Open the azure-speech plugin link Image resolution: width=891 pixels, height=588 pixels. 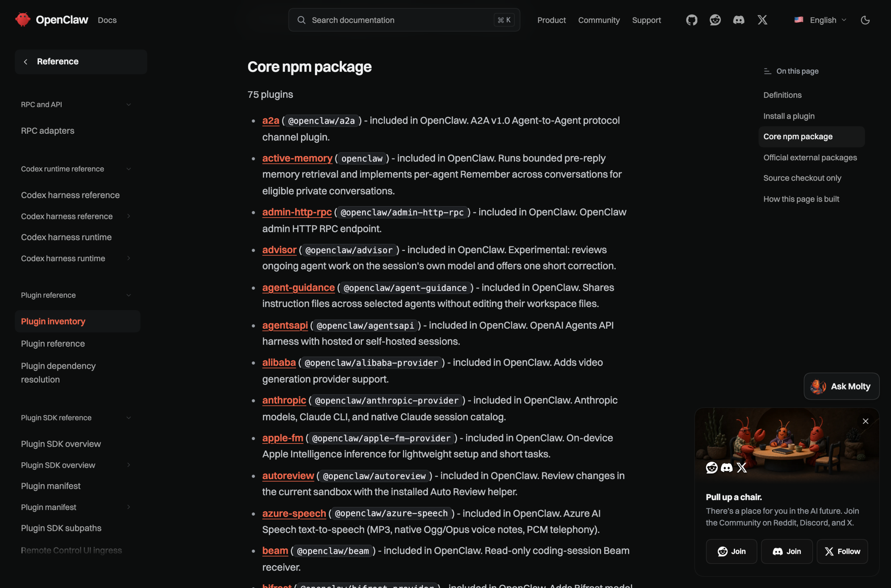point(294,513)
